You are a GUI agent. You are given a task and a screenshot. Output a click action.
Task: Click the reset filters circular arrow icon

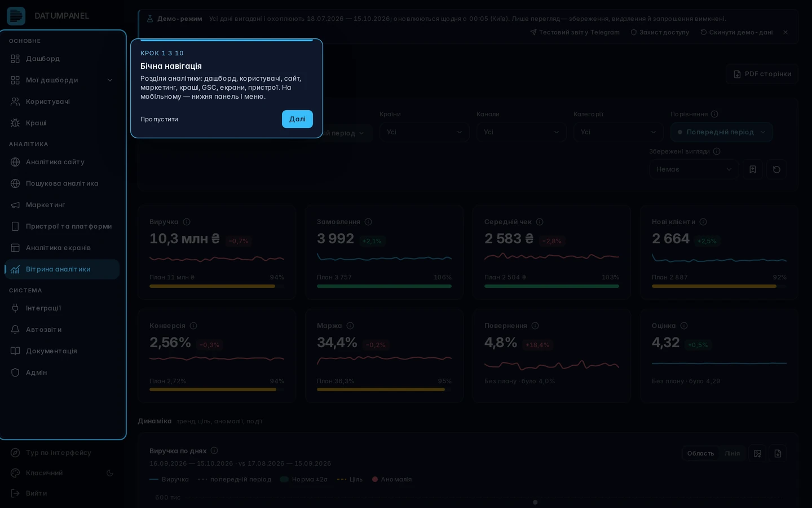(776, 169)
